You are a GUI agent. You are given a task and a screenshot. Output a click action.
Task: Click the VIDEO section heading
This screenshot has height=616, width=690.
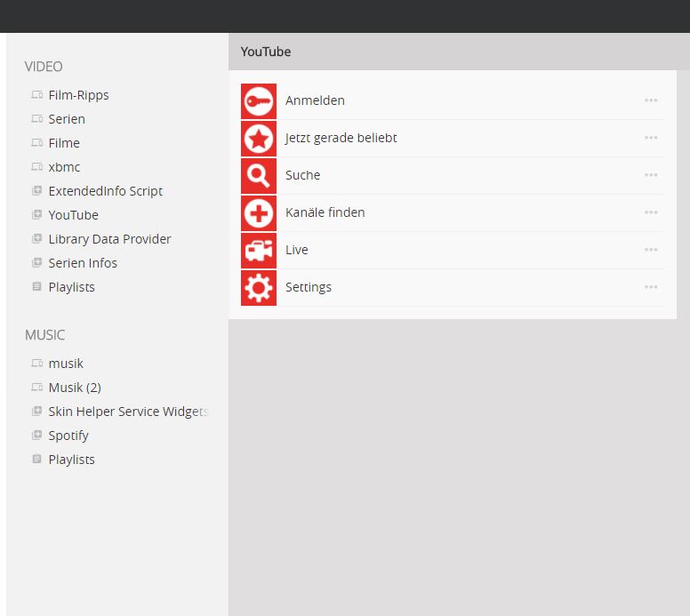(x=44, y=67)
